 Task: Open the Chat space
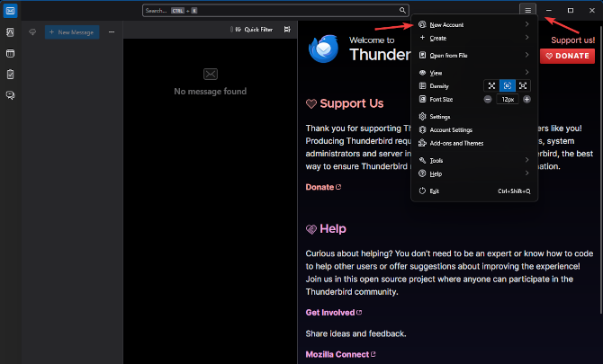(x=11, y=95)
